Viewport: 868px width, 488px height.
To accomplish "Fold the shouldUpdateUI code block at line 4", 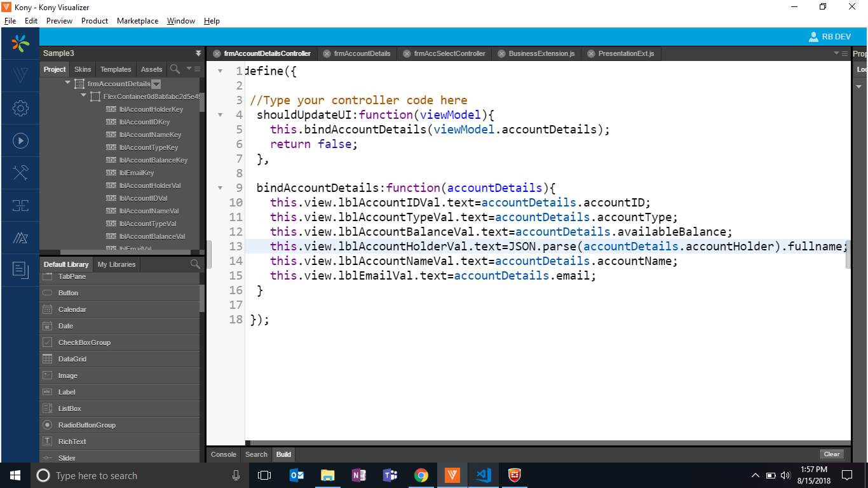I will [220, 115].
